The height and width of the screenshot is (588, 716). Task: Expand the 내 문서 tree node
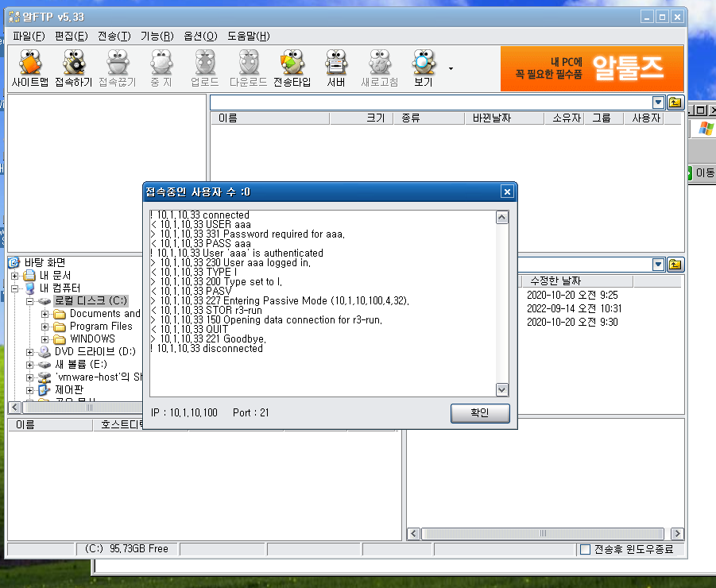(x=14, y=276)
